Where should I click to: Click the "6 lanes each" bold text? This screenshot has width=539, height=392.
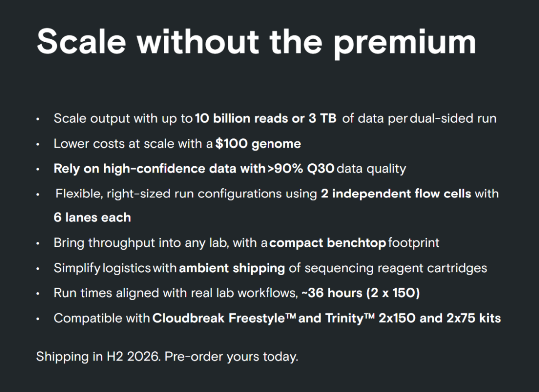tap(92, 218)
